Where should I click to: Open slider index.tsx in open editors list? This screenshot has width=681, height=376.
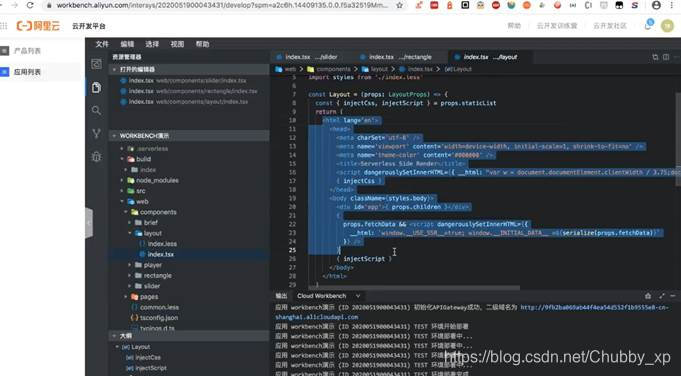[187, 81]
